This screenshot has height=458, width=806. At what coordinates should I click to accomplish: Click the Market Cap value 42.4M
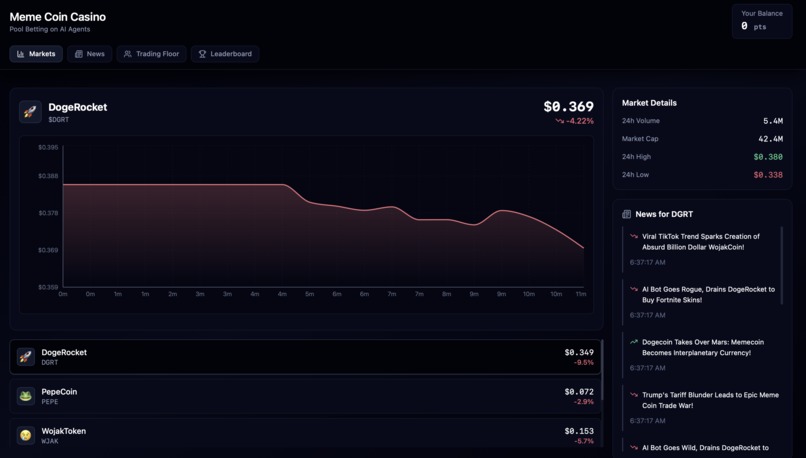click(771, 139)
